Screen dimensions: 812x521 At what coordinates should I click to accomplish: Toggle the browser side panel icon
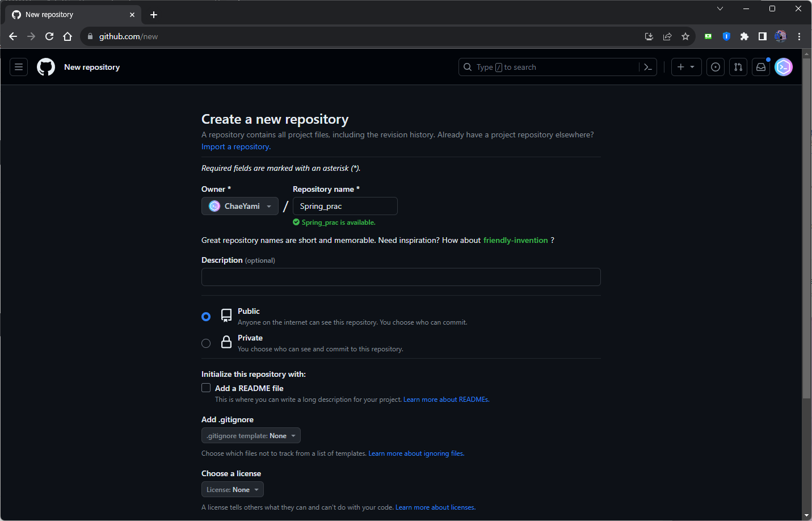click(763, 36)
